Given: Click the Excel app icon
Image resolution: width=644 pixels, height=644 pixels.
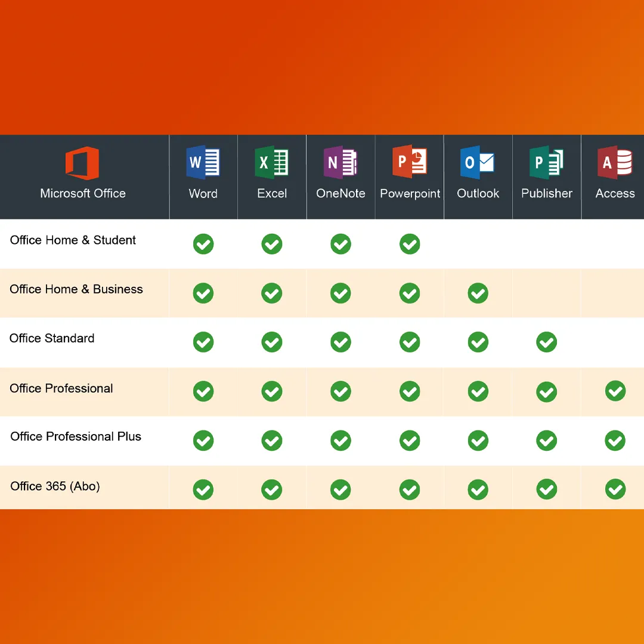Looking at the screenshot, I should point(271,162).
